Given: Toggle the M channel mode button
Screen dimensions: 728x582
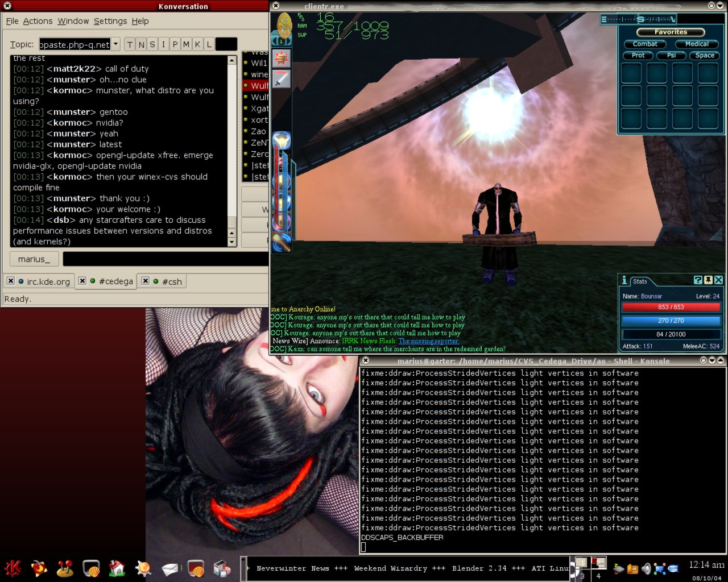Looking at the screenshot, I should click(x=187, y=44).
